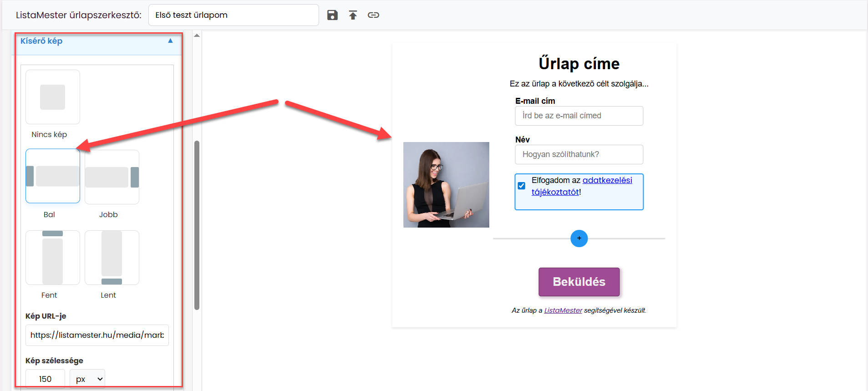Choose the 'Jobb' right image layout
Viewport: 868px width, 391px height.
point(112,177)
